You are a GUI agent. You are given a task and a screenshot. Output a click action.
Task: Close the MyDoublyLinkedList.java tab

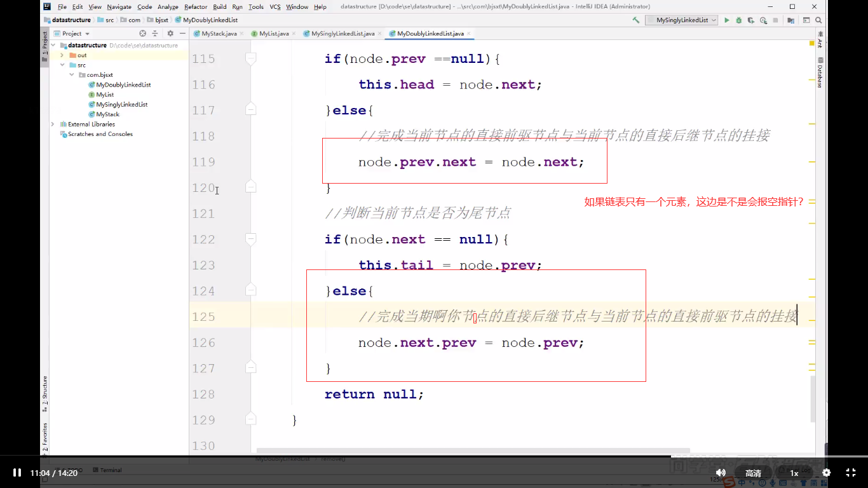coord(469,34)
